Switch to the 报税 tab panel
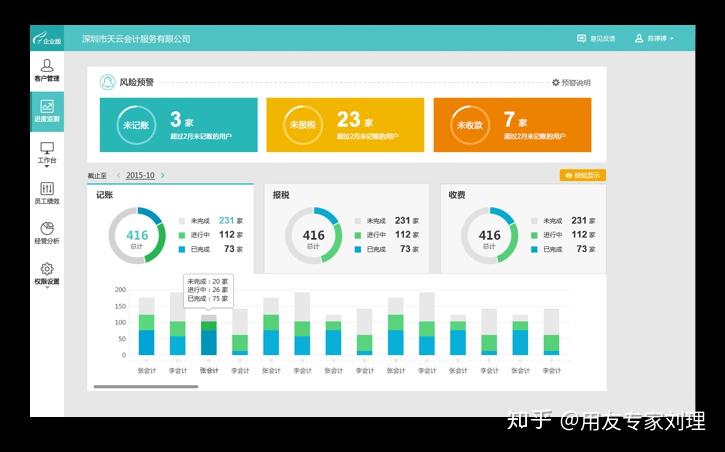 (x=346, y=228)
